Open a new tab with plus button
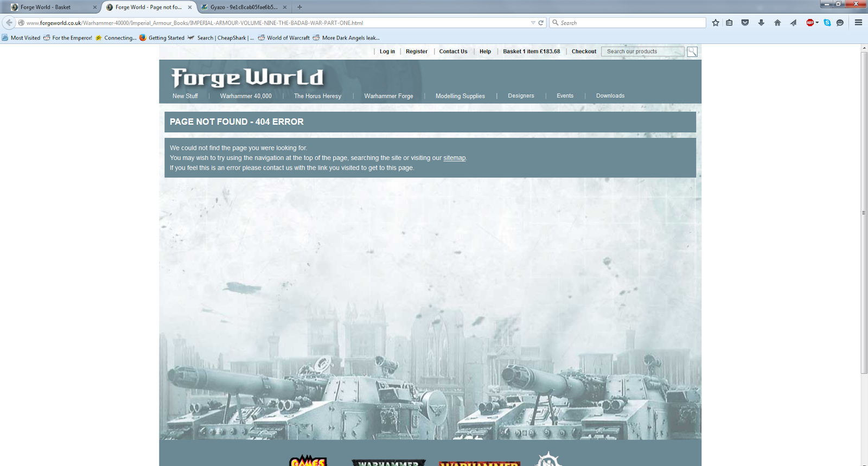The height and width of the screenshot is (466, 868). pyautogui.click(x=299, y=7)
